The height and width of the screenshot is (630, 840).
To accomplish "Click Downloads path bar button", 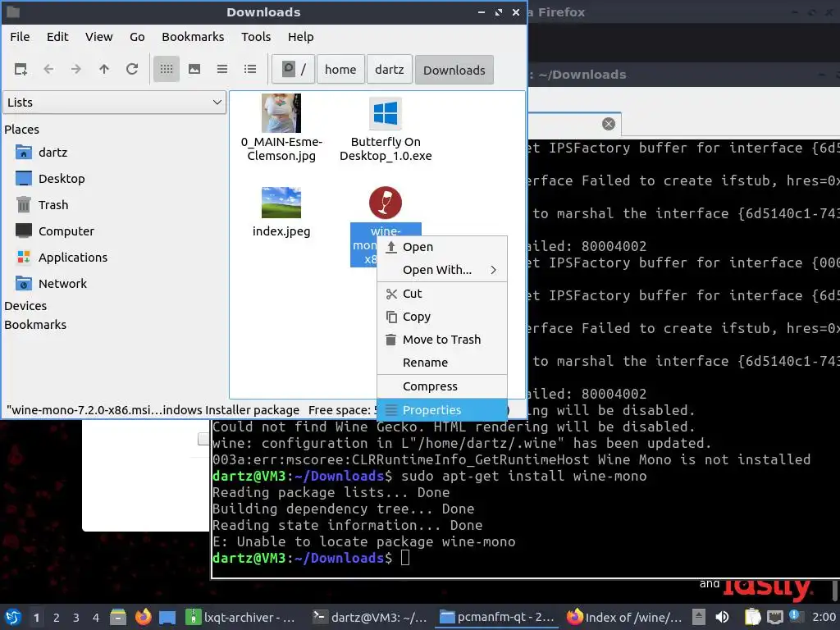I will pyautogui.click(x=454, y=70).
